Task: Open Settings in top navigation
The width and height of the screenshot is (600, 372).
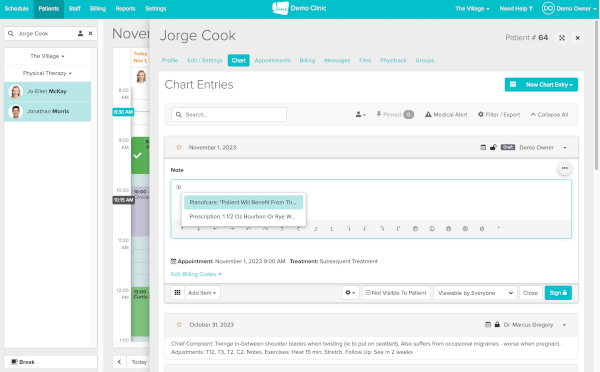Action: tap(156, 9)
